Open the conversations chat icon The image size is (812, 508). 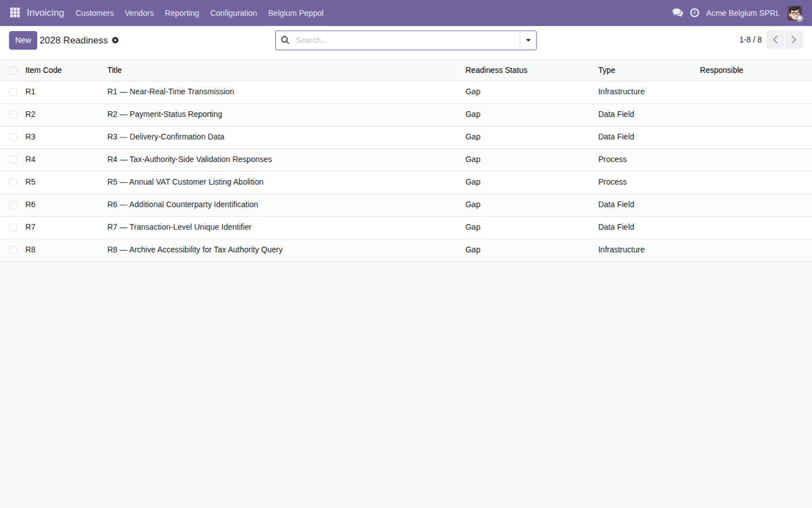pos(677,13)
